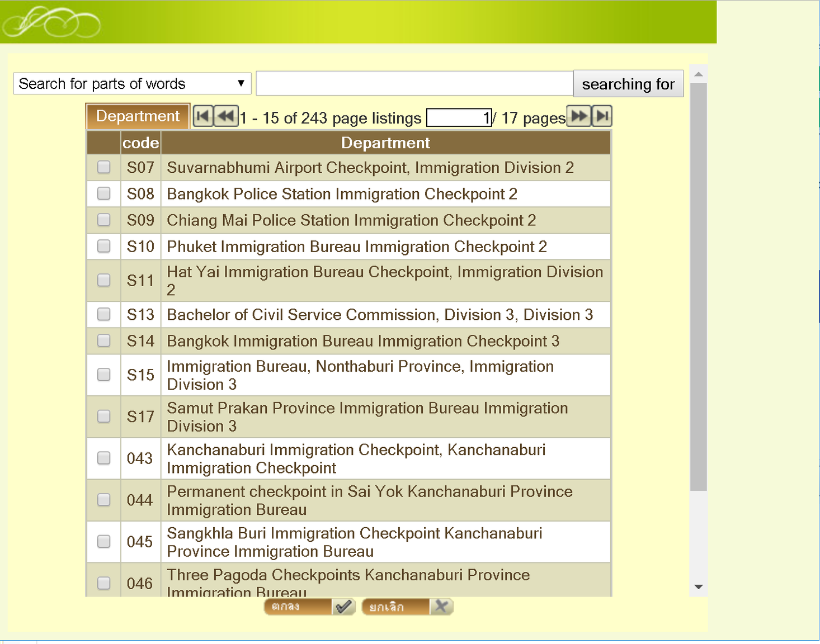
Task: Check the box for code S07
Action: click(x=103, y=167)
